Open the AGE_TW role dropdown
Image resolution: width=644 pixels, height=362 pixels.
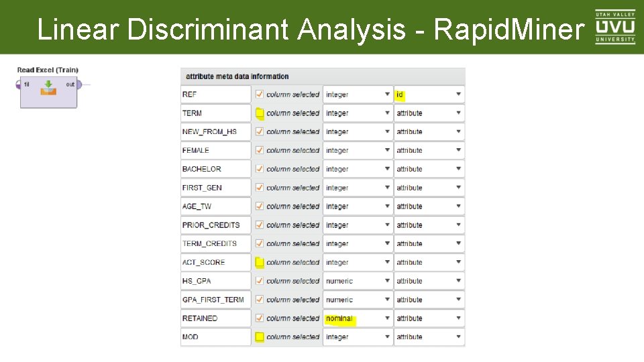click(x=429, y=206)
